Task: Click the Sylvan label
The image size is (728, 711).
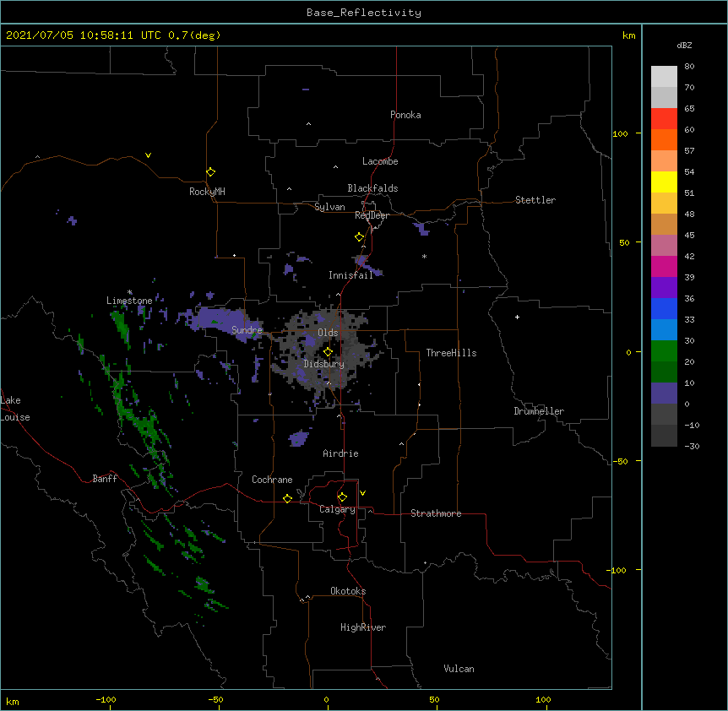Action: click(329, 207)
